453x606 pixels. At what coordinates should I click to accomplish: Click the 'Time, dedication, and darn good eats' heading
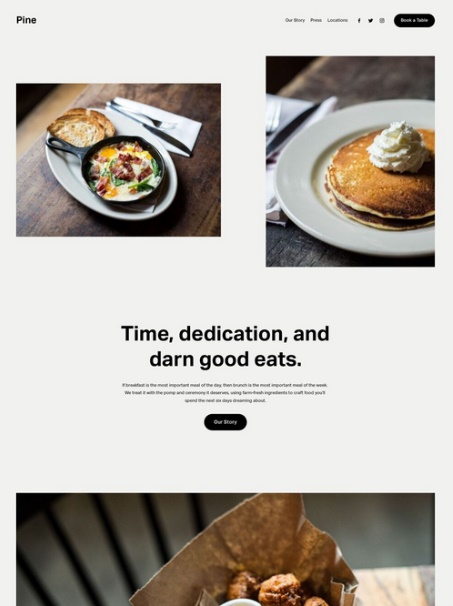click(225, 346)
